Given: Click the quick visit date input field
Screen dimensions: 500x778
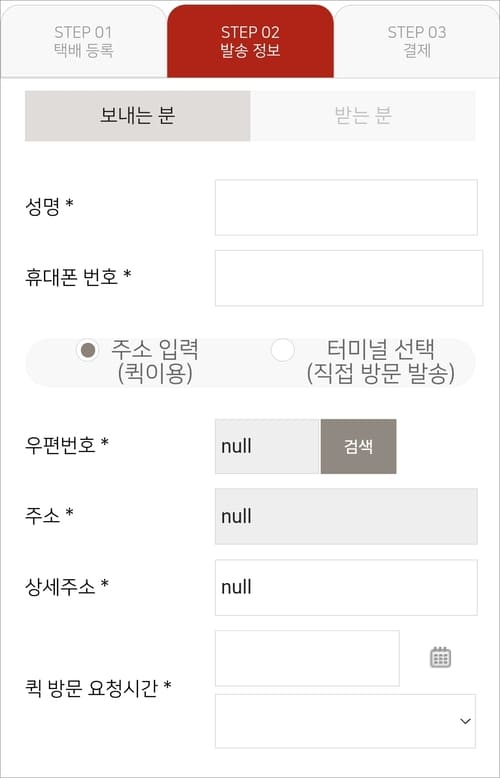Looking at the screenshot, I should click(307, 658).
